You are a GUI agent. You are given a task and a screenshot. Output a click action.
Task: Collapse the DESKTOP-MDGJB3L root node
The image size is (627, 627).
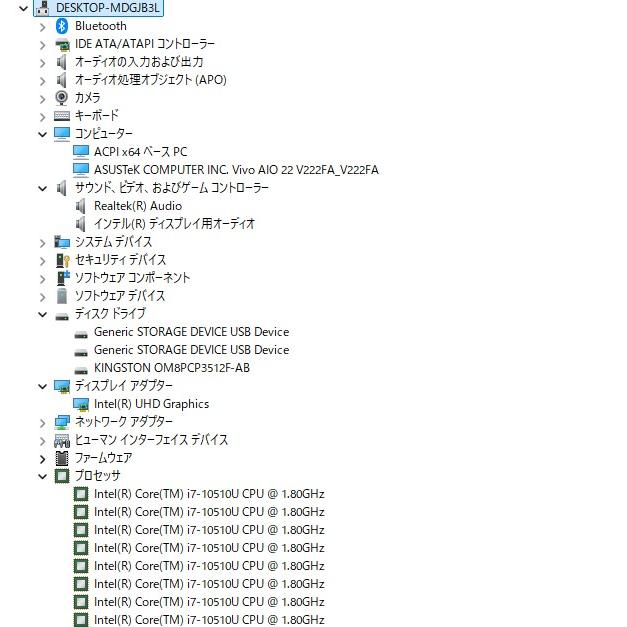[x=24, y=8]
